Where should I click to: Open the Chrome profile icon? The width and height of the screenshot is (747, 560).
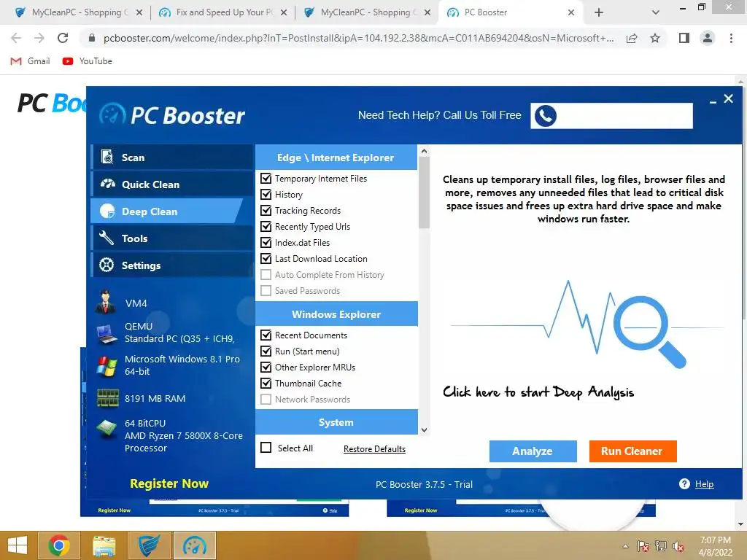click(x=708, y=38)
